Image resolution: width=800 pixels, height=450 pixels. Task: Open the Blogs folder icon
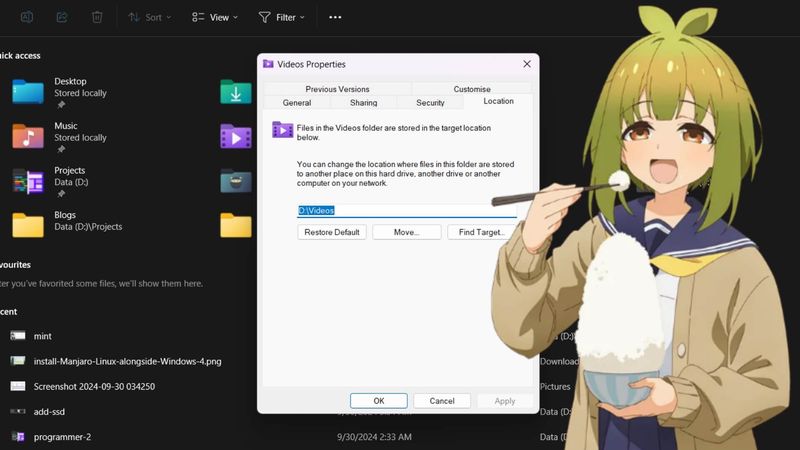(28, 225)
